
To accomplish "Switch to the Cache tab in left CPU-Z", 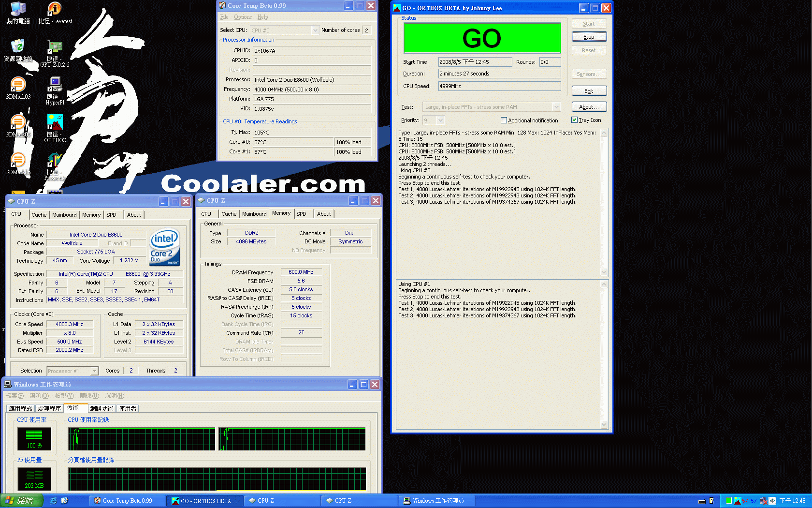I will point(39,215).
